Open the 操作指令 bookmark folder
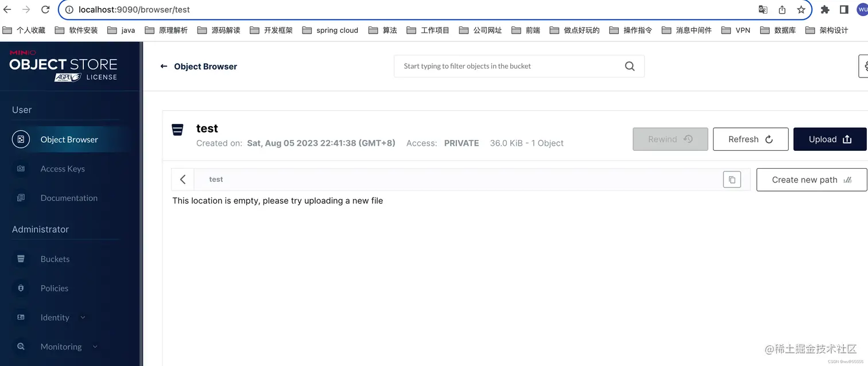Screen dimensions: 868x366 coord(631,30)
